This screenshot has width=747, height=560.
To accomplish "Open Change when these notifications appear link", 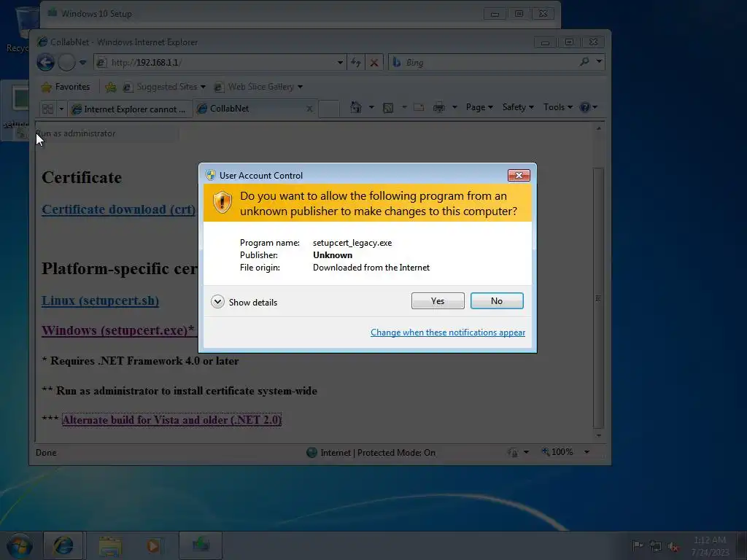I will 448,332.
